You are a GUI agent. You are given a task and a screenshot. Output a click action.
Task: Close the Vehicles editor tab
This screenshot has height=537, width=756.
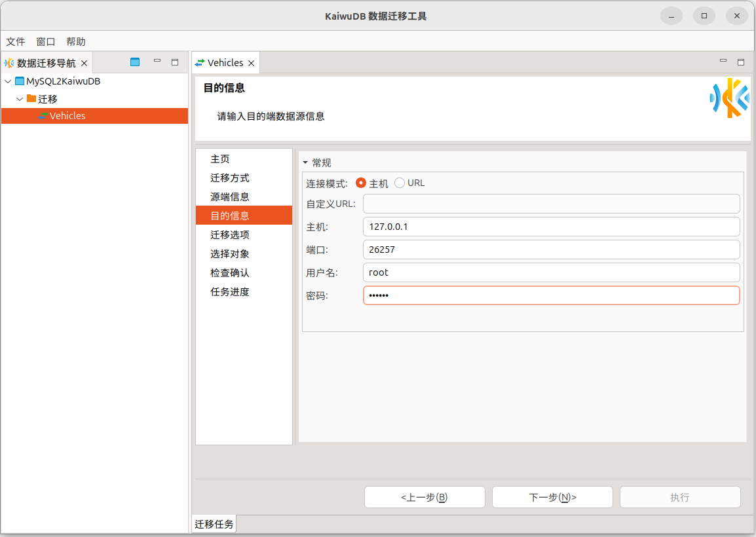click(x=251, y=64)
